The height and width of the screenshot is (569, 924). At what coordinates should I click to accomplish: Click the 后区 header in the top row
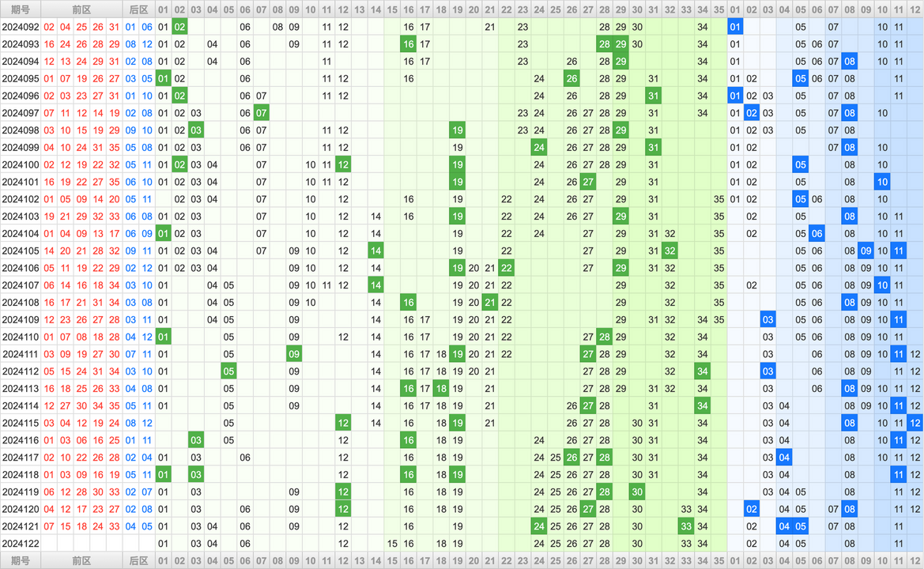pos(139,9)
